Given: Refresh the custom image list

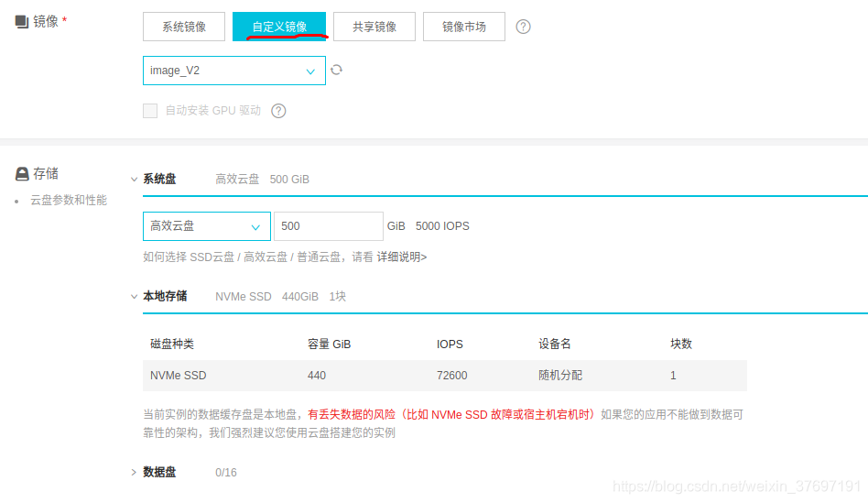Looking at the screenshot, I should click(x=337, y=70).
